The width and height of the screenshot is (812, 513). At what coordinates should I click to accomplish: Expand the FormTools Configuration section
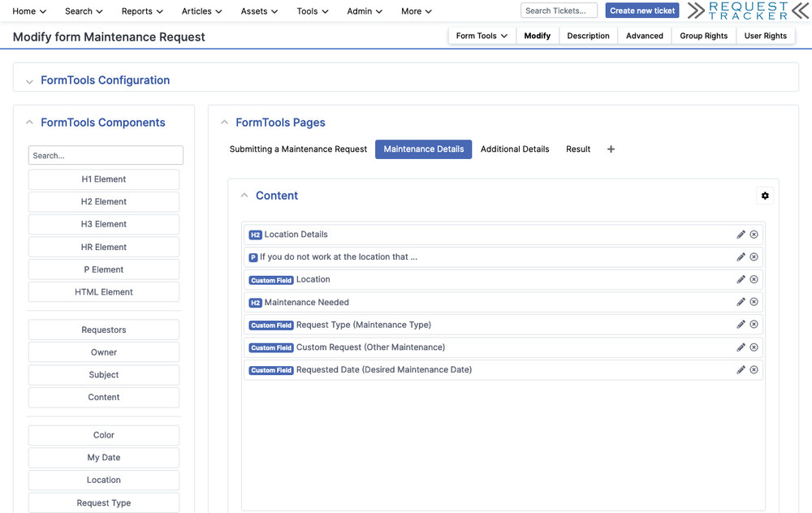tap(29, 80)
